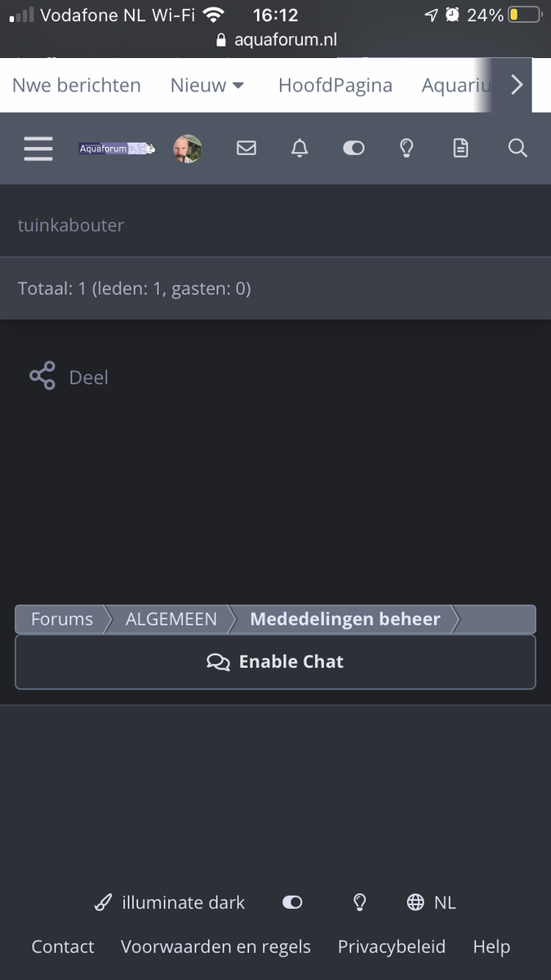This screenshot has width=551, height=980.
Task: Open the ALGEMEEN breadcrumb link
Action: point(171,619)
